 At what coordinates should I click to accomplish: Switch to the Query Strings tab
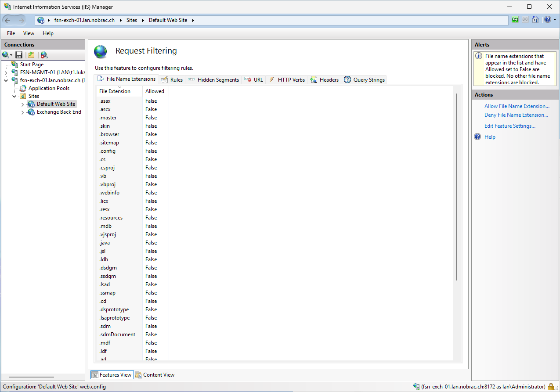[365, 79]
